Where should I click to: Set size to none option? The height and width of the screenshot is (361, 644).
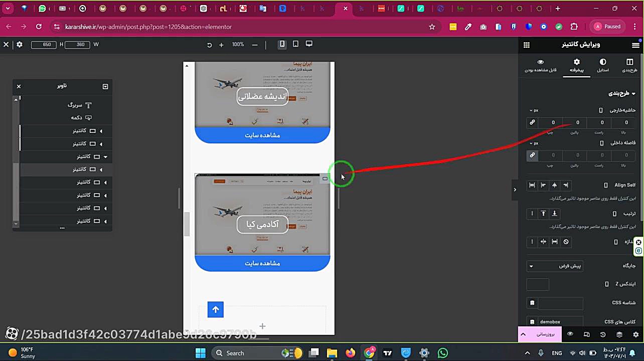(566, 242)
